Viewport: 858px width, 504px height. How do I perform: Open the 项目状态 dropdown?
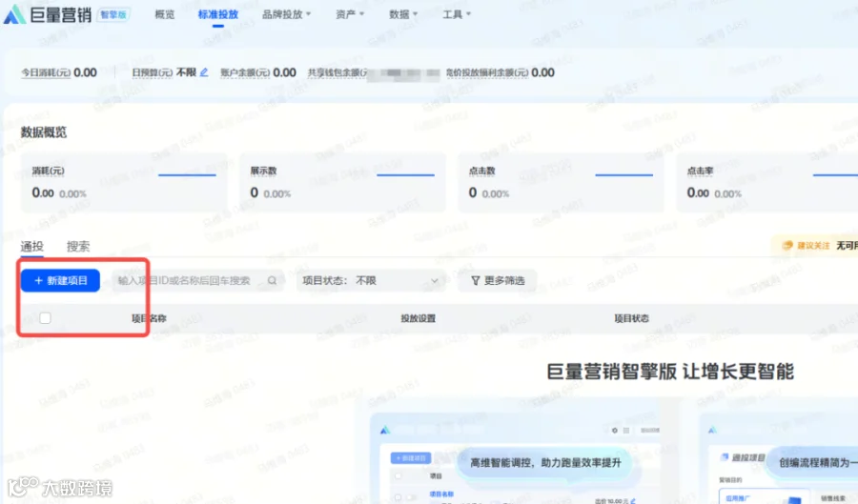pyautogui.click(x=371, y=280)
